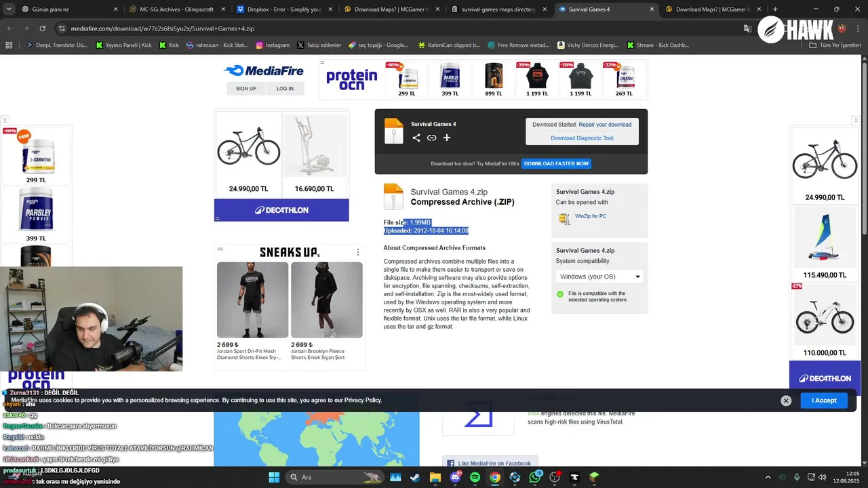Open the Yayıncı Paneli | Kick bookmark
The width and height of the screenshot is (868, 488).
[124, 45]
